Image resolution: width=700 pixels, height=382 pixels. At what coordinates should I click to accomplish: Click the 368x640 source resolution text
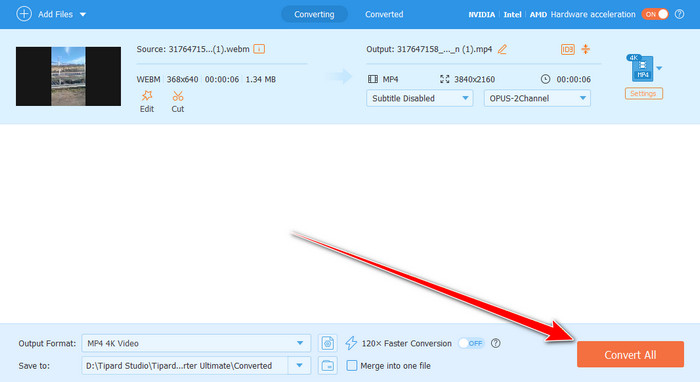click(x=182, y=79)
